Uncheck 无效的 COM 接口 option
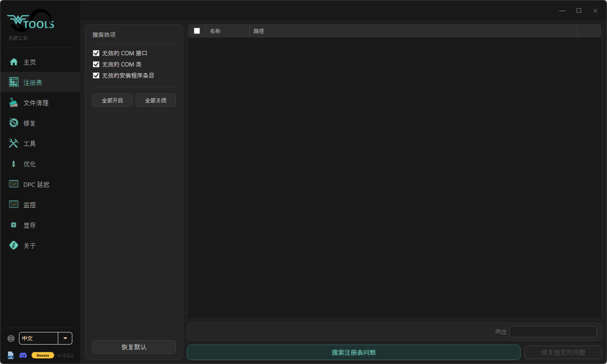Image resolution: width=607 pixels, height=364 pixels. click(96, 53)
